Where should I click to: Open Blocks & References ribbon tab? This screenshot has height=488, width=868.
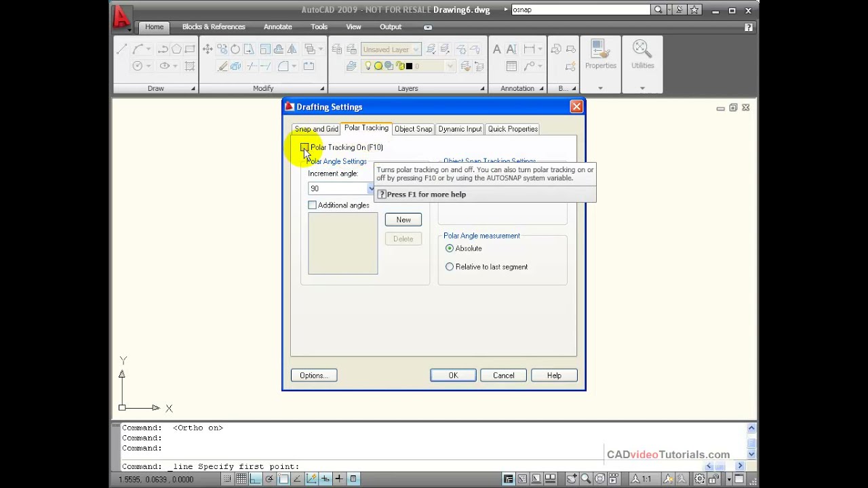coord(214,26)
